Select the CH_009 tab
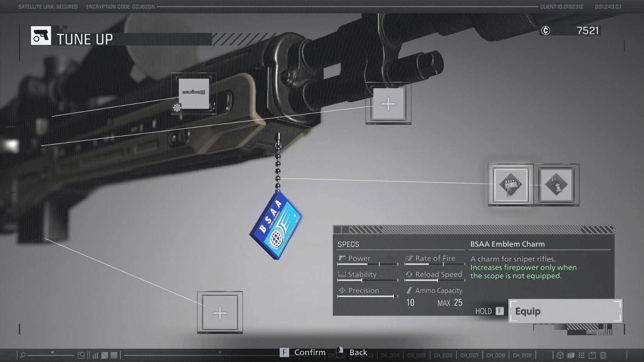The image size is (644, 362). coord(522,355)
